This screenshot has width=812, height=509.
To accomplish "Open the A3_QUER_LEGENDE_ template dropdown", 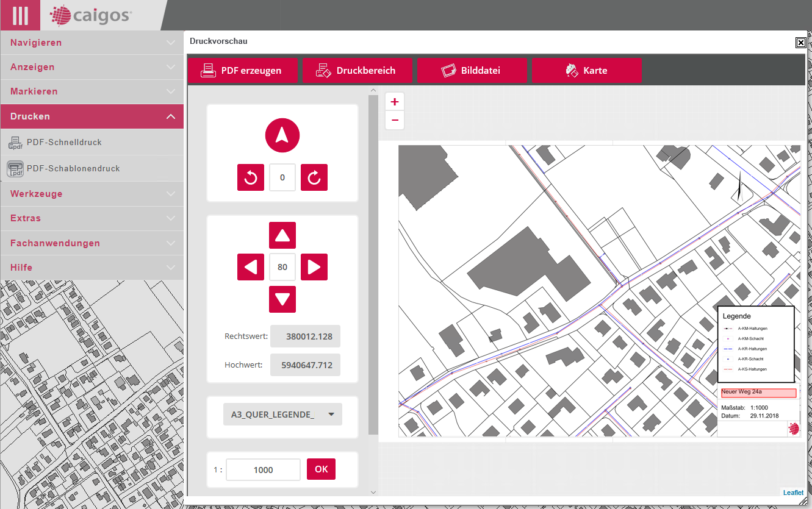I will coord(282,415).
